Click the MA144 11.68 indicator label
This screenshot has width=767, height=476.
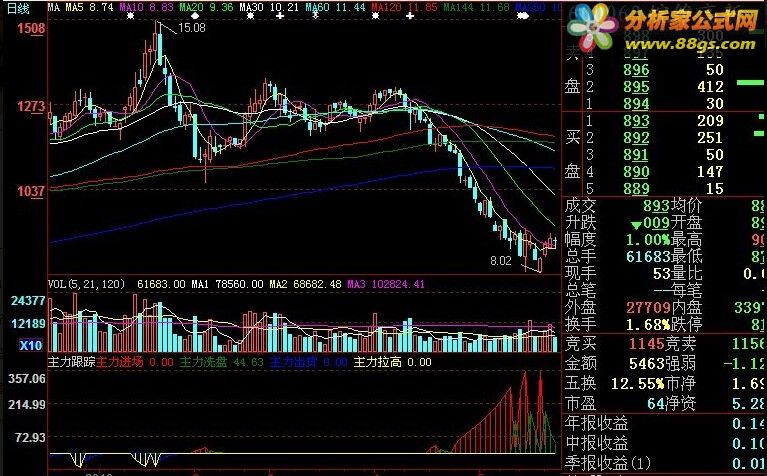(476, 7)
